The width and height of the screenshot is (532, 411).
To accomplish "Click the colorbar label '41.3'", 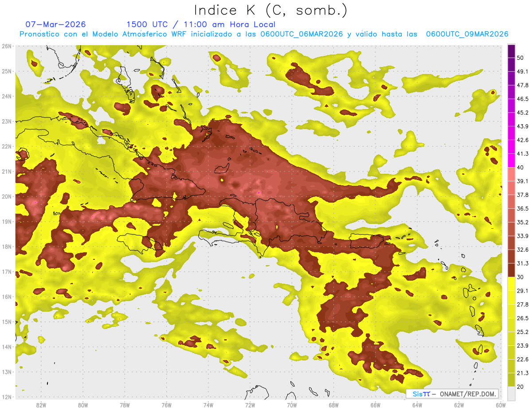I will pyautogui.click(x=523, y=154).
